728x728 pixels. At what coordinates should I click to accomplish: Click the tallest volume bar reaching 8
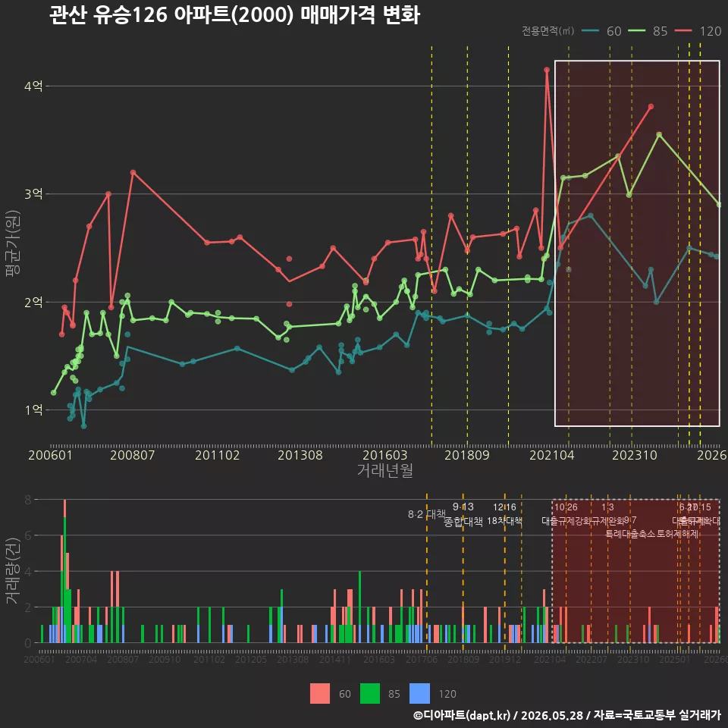tap(64, 571)
